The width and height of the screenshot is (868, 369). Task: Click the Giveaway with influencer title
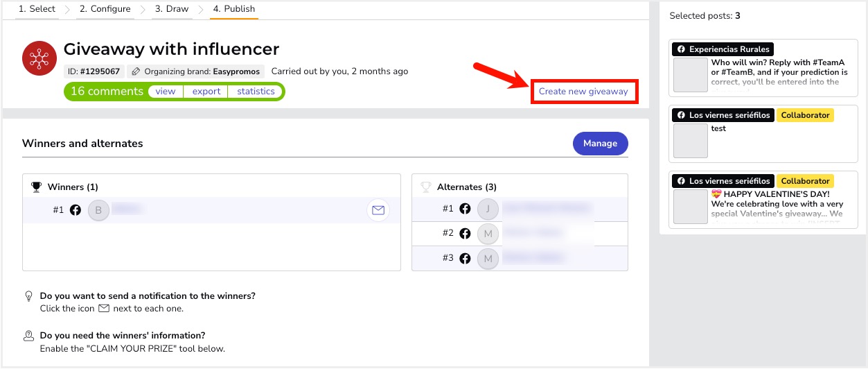(171, 49)
